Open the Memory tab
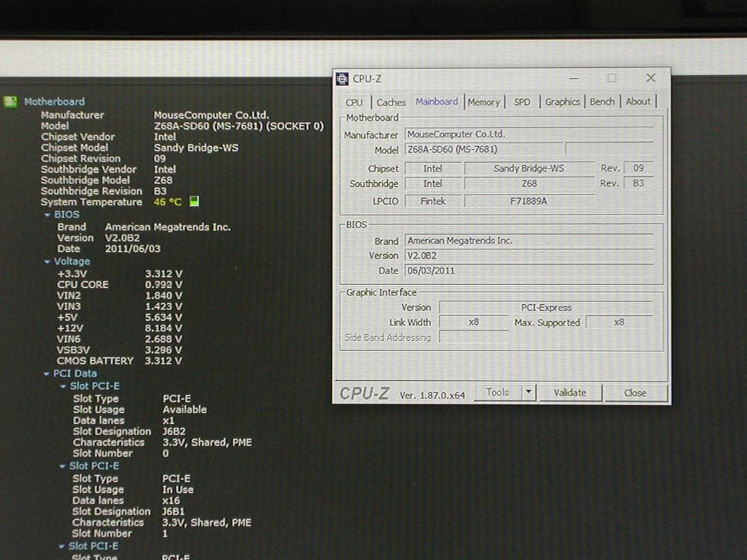Viewport: 747px width, 560px height. [483, 102]
